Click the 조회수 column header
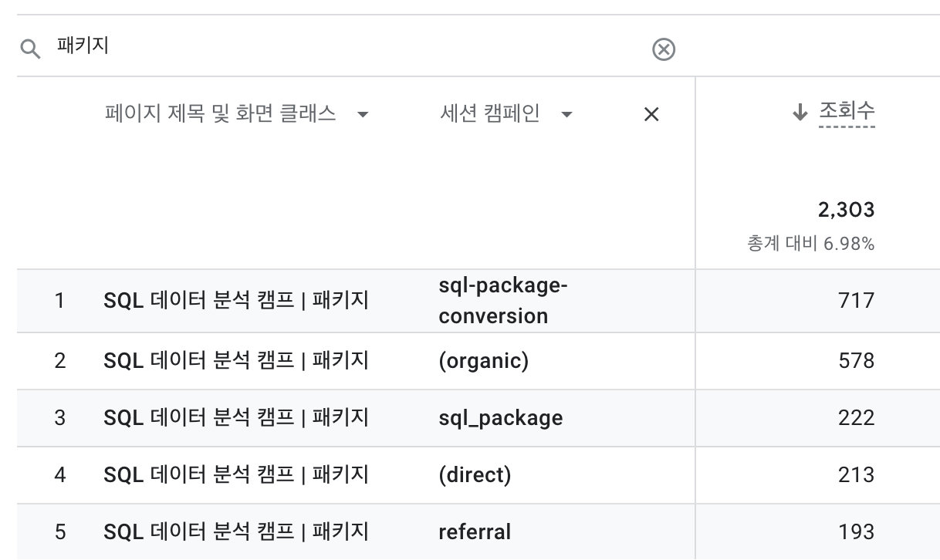 click(847, 111)
